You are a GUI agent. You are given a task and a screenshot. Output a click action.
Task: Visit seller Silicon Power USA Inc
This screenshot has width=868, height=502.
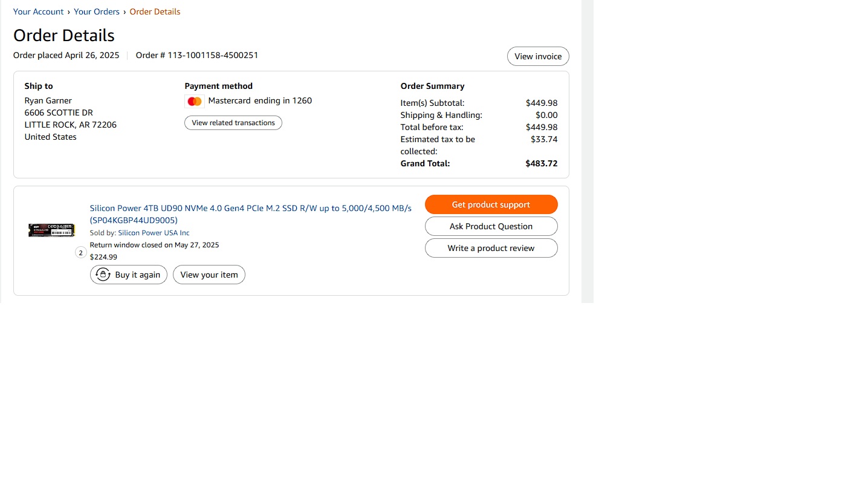pos(154,233)
